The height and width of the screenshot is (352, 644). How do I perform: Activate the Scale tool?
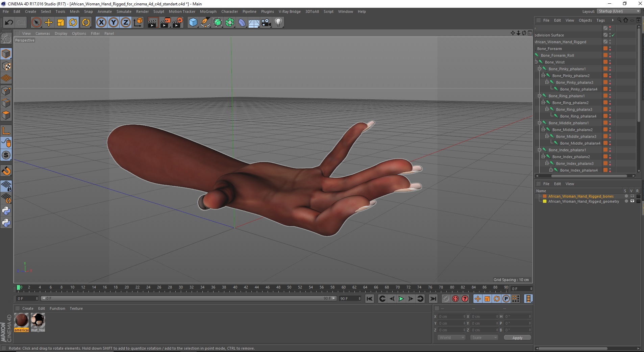61,22
